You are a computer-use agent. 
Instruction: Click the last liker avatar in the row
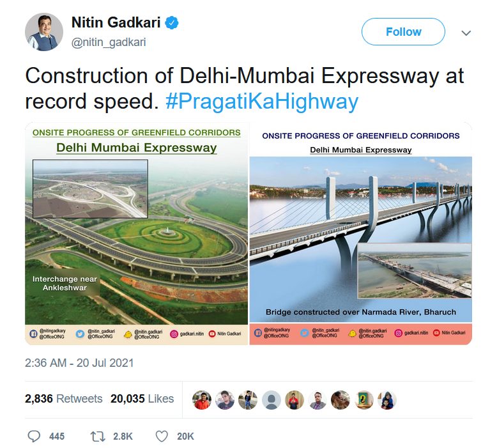[387, 400]
